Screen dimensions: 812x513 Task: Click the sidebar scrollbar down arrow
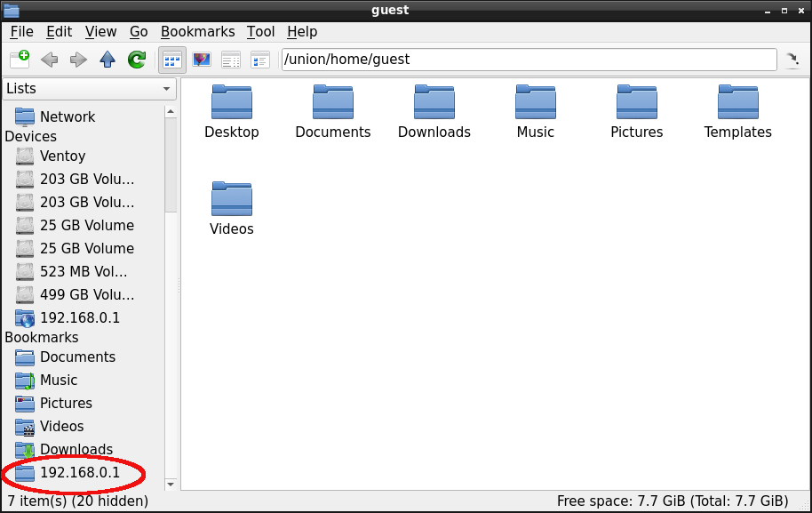(x=171, y=485)
